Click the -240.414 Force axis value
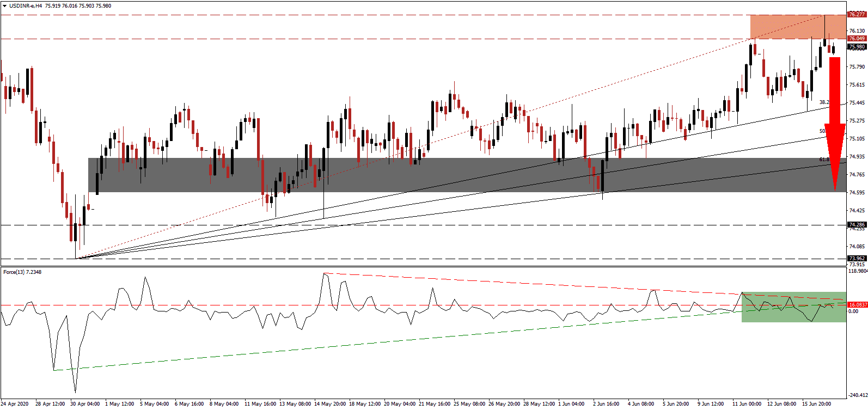The image size is (868, 410). (857, 395)
